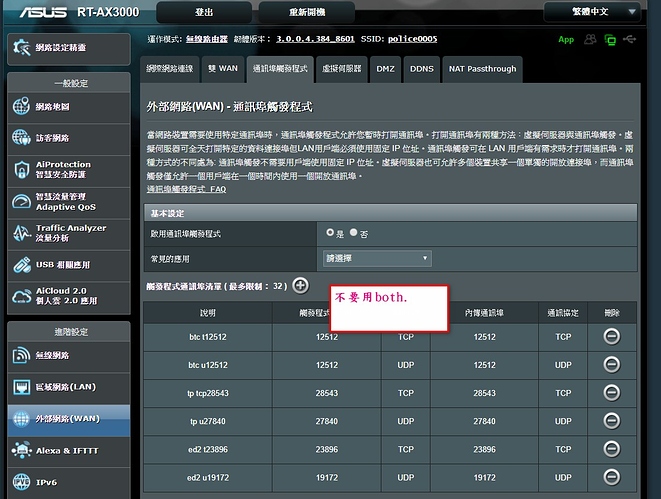
Task: Open IPv6 settings in the sidebar
Action: (69, 483)
